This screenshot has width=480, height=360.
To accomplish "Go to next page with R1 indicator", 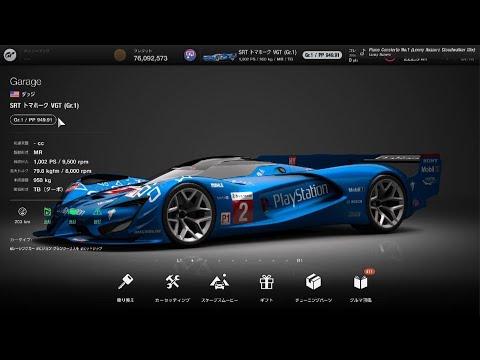I will tap(300, 260).
